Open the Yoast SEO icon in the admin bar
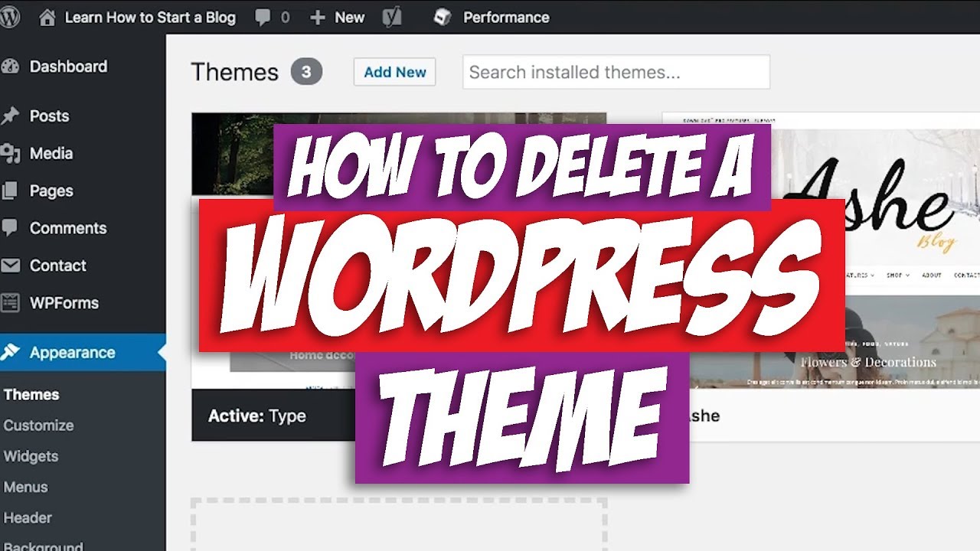Screen dimensions: 980x551 [x=392, y=17]
